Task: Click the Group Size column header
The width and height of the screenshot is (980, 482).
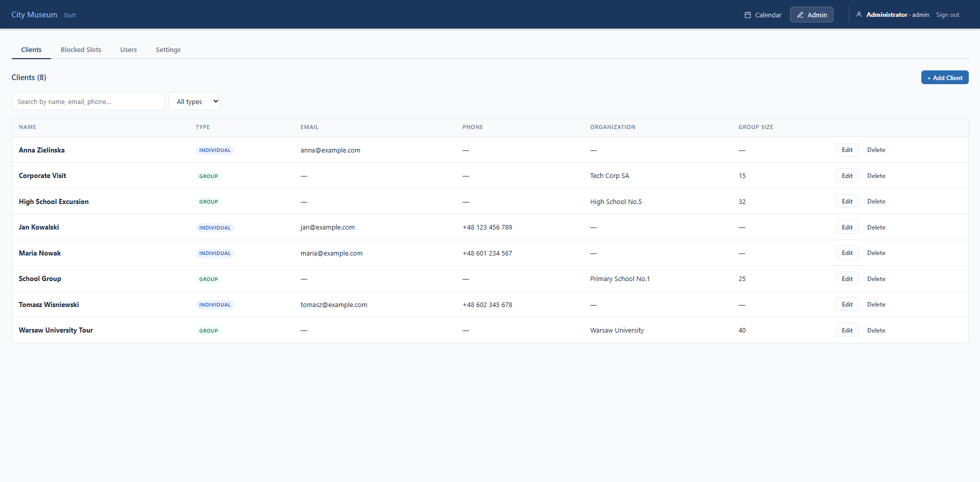Action: click(755, 127)
